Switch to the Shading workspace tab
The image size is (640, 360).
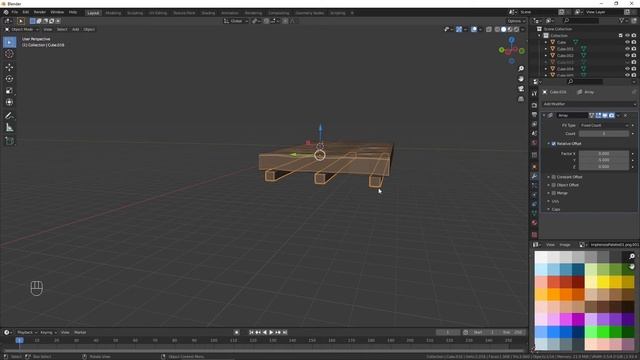pos(208,13)
